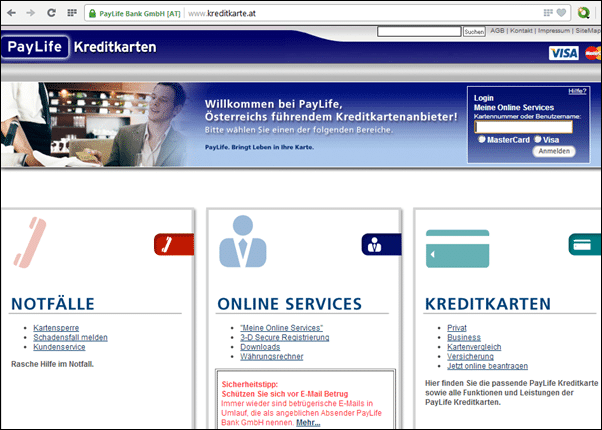Open the "Meine Online Services" link

click(281, 328)
